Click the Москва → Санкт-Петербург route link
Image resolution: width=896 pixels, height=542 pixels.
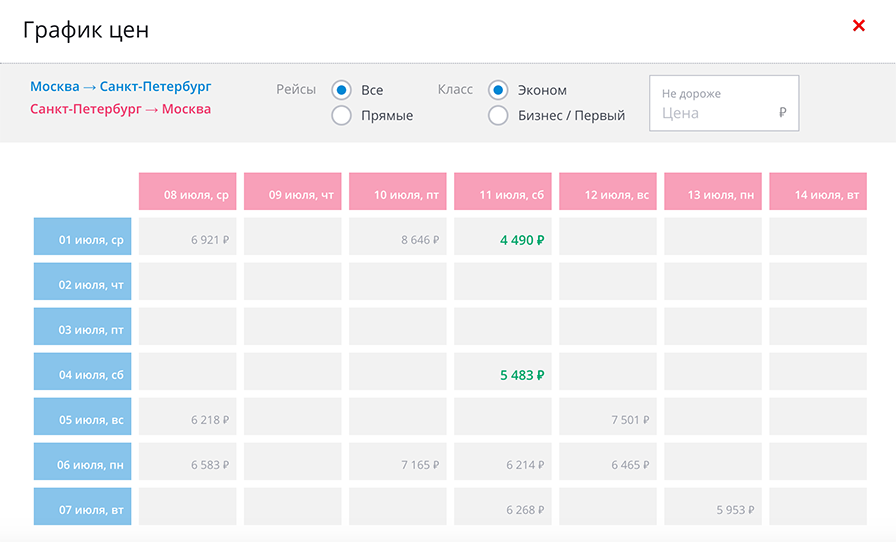click(121, 87)
